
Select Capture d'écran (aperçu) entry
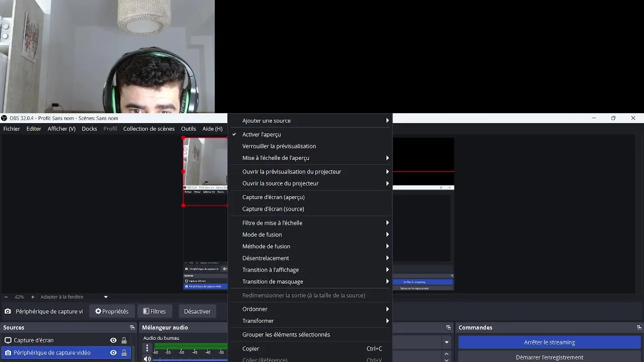(310, 197)
